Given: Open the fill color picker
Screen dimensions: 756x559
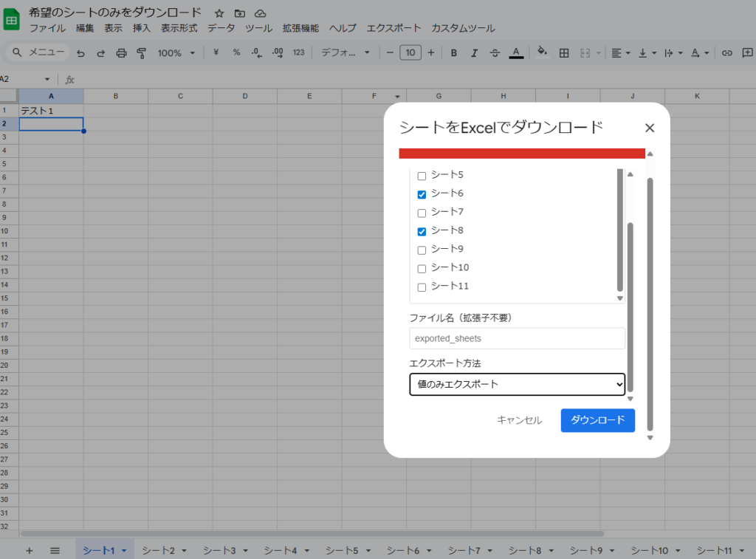Looking at the screenshot, I should click(542, 52).
